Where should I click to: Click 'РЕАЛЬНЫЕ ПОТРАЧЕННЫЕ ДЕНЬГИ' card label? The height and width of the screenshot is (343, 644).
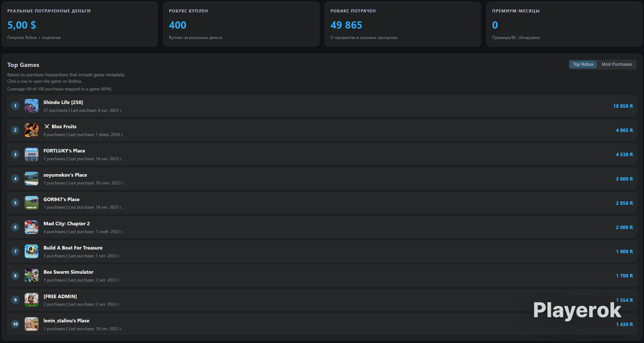pos(49,11)
